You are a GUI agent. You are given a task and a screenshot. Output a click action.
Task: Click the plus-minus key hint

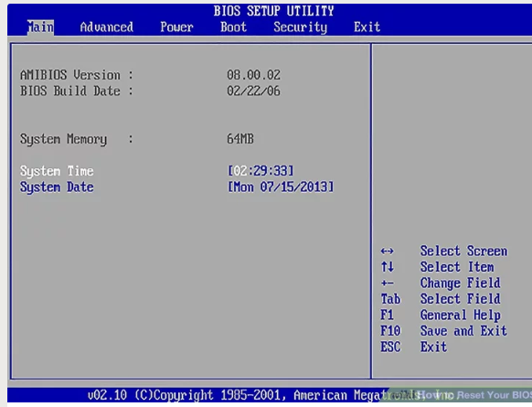(x=388, y=283)
